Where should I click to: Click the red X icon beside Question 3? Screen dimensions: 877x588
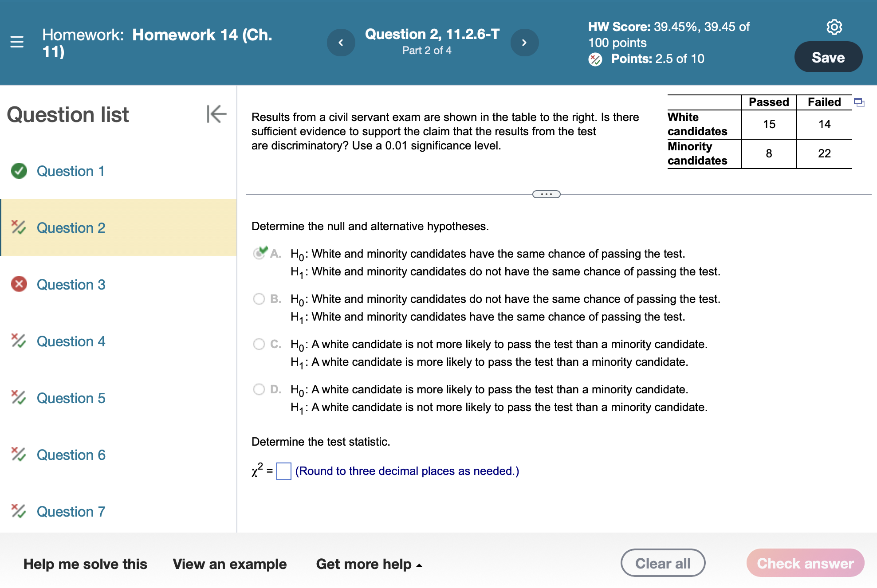[x=19, y=284]
